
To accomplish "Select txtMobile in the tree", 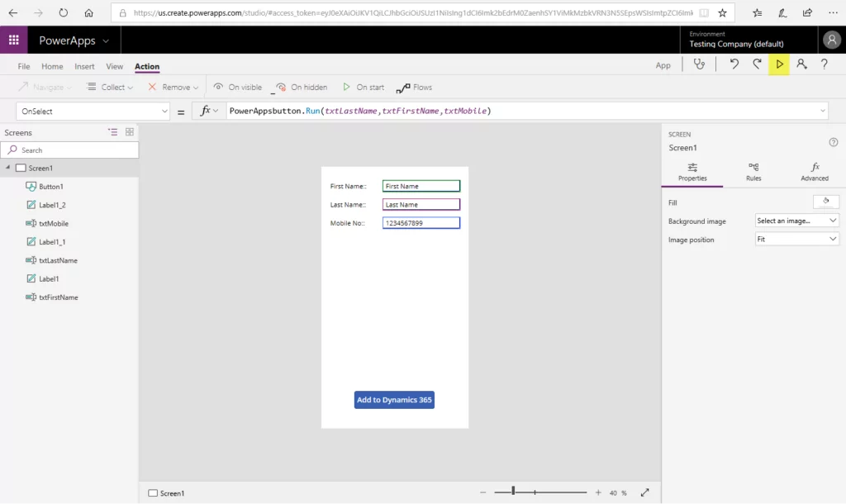I will (54, 223).
